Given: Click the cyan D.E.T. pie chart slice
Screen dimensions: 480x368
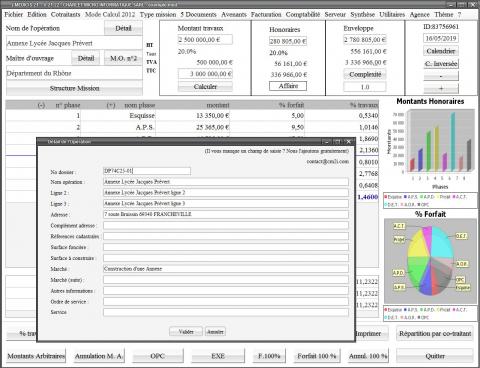Looking at the screenshot, I should pos(442,243).
